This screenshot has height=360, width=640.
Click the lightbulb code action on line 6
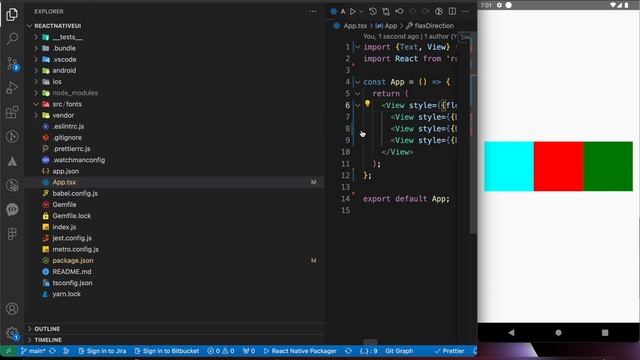tap(367, 104)
